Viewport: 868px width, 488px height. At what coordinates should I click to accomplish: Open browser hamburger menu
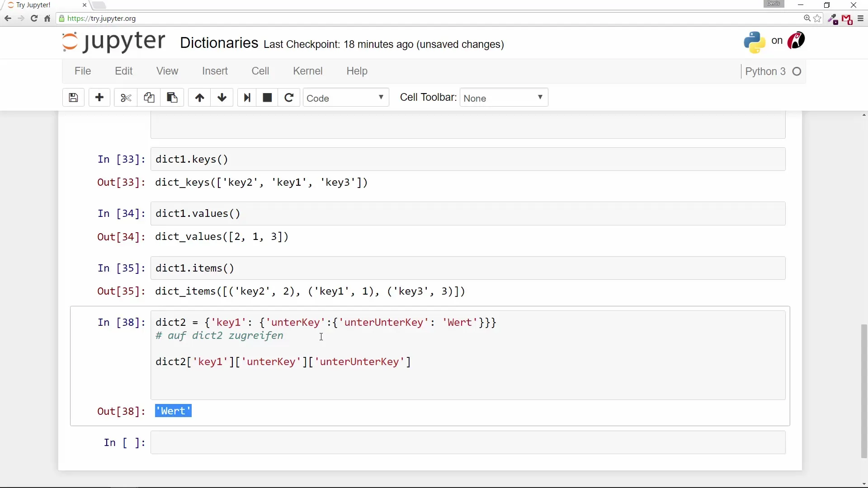(860, 19)
